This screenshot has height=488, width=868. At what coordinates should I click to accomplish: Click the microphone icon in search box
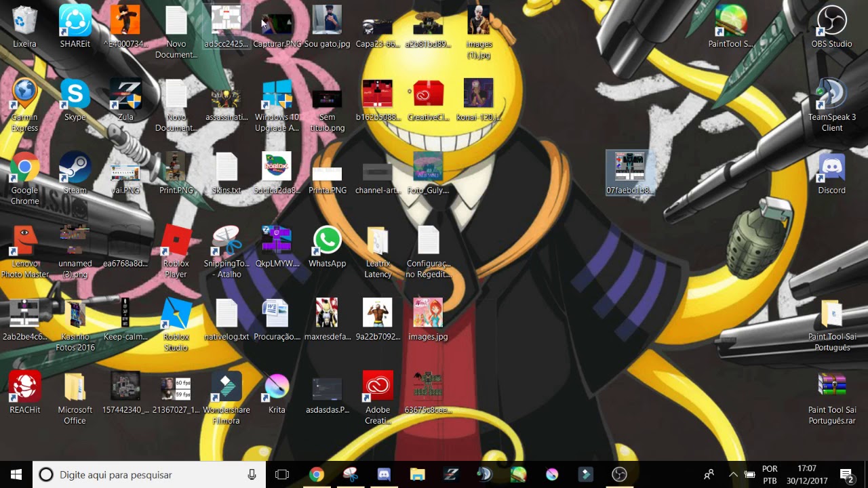[x=252, y=474]
